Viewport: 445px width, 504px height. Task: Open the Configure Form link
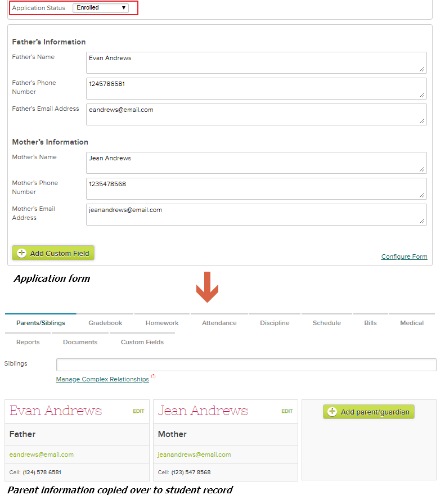(404, 256)
